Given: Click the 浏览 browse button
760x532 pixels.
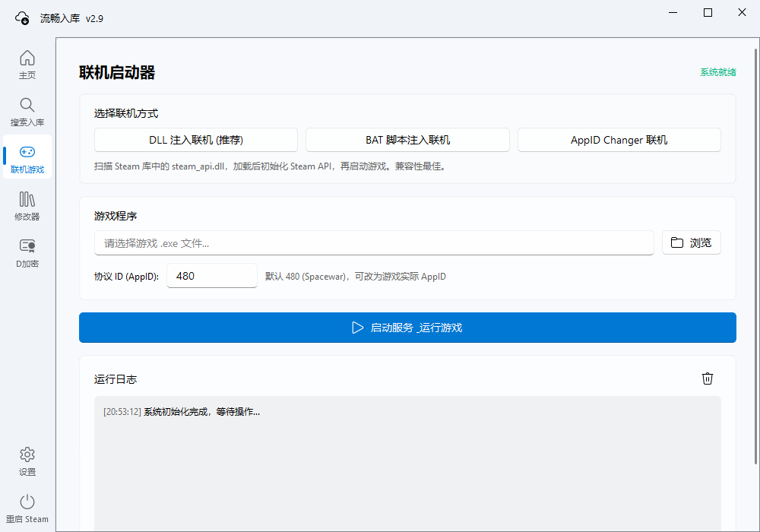Looking at the screenshot, I should 691,242.
